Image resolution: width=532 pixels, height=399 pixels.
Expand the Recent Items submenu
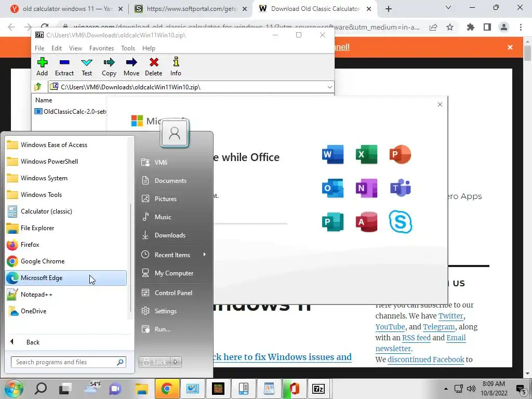174,255
